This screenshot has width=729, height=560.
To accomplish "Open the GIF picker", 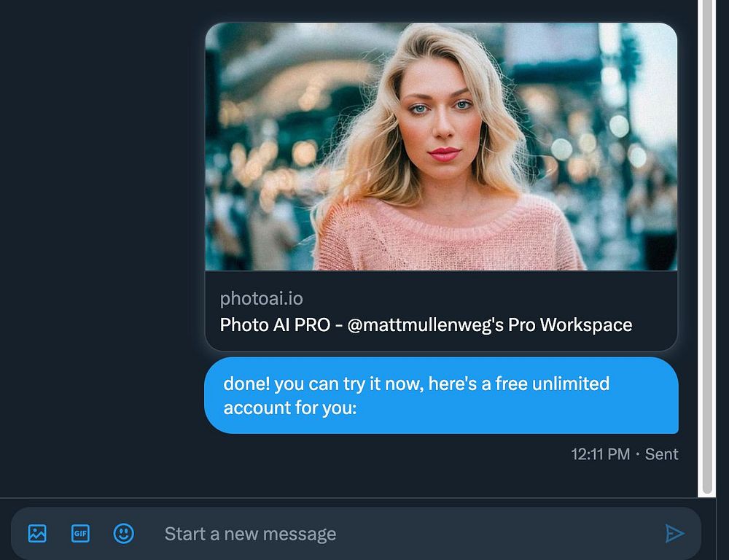I will coord(80,534).
